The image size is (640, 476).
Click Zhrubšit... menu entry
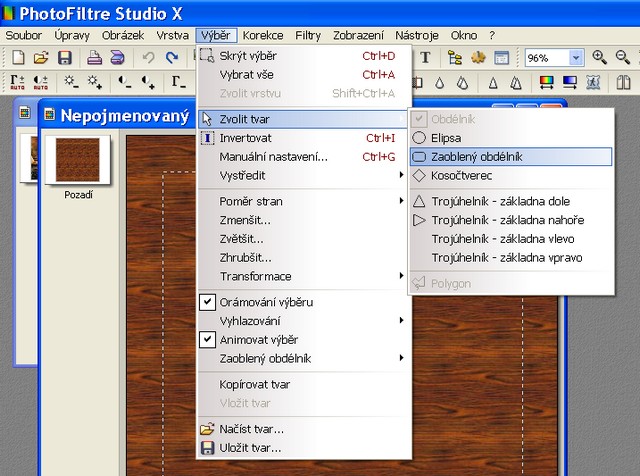coord(303,258)
